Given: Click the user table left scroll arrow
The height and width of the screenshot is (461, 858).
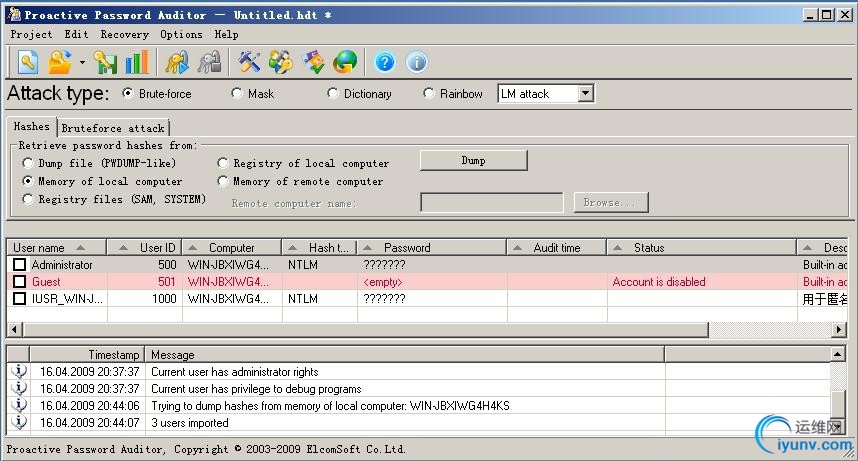Looking at the screenshot, I should [x=15, y=330].
